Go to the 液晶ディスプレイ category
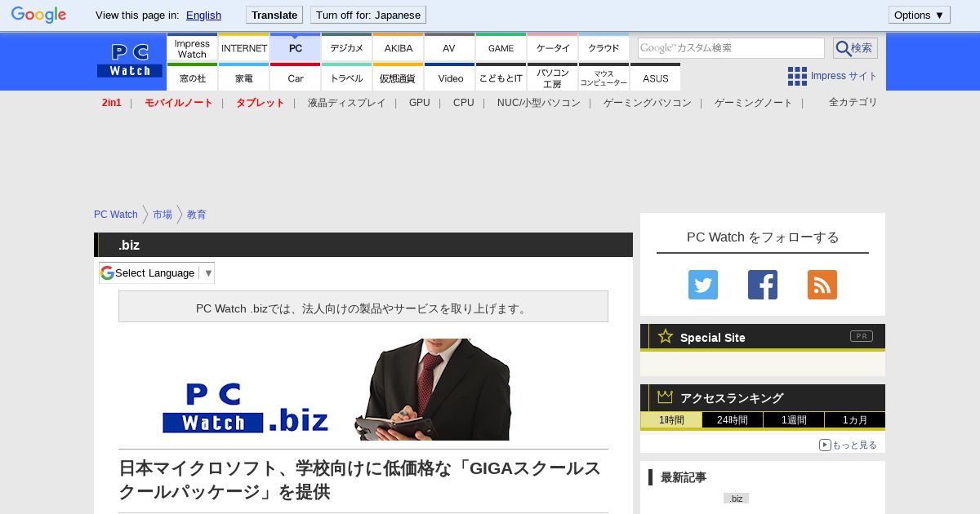Image resolution: width=980 pixels, height=514 pixels. tap(347, 103)
